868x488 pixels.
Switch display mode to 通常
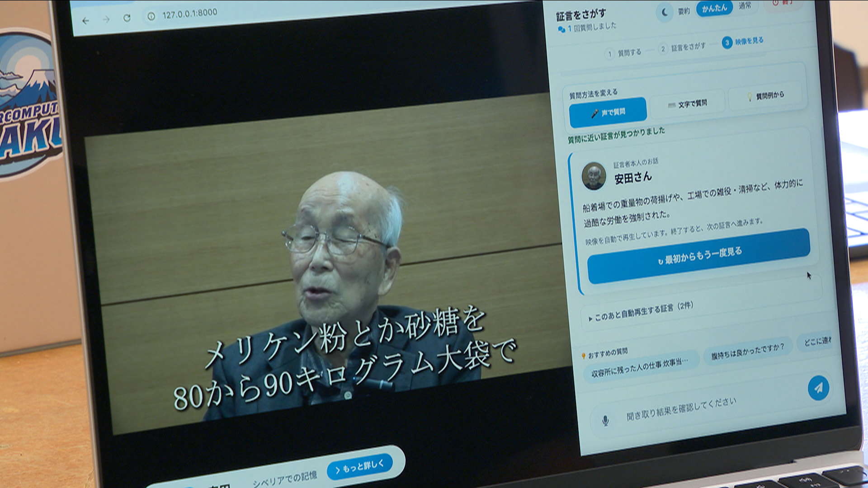click(745, 6)
